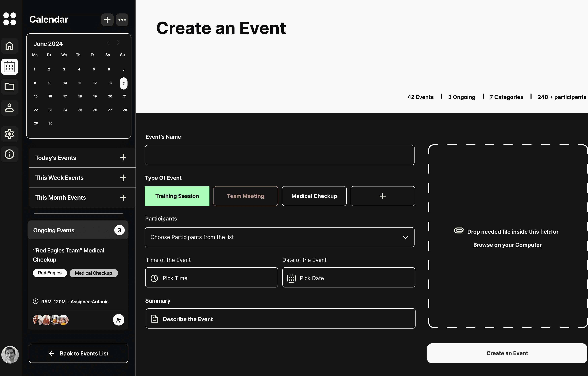Open Choose Participants dropdown list
Viewport: 588px width, 376px height.
click(x=280, y=237)
